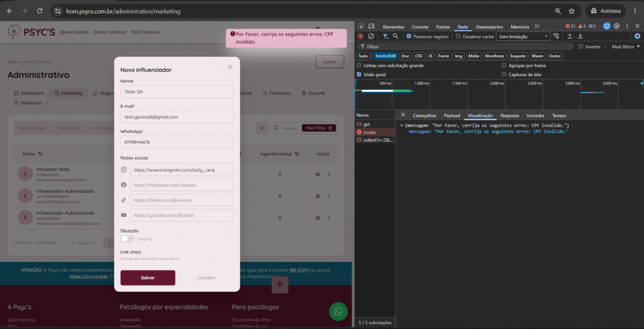Show the 31 errors counter
Screen dimensions: 644x329
pyautogui.click(x=570, y=26)
